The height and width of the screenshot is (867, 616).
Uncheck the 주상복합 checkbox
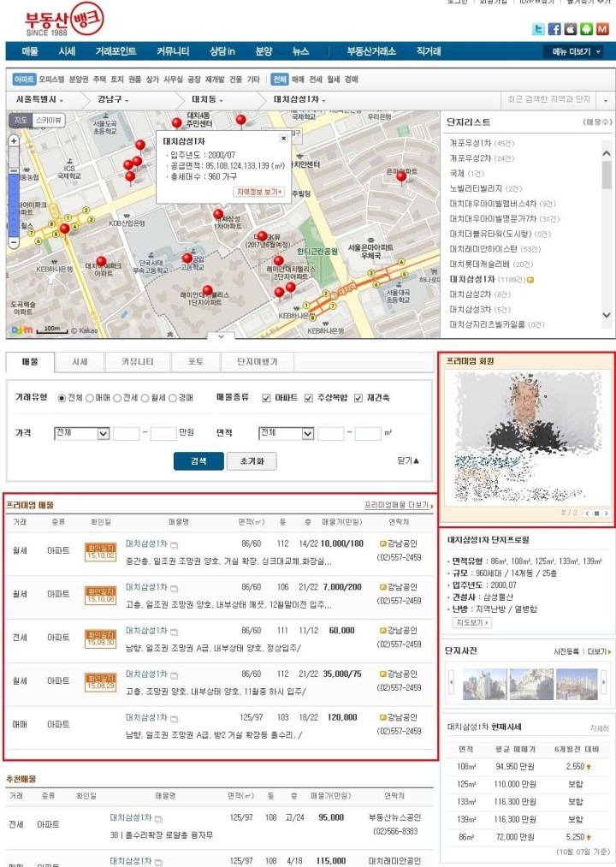[x=309, y=398]
